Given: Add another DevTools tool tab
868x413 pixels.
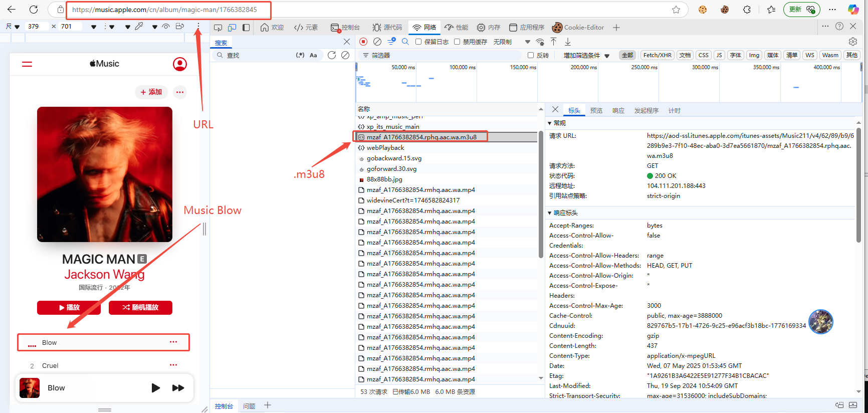Looking at the screenshot, I should tap(616, 28).
